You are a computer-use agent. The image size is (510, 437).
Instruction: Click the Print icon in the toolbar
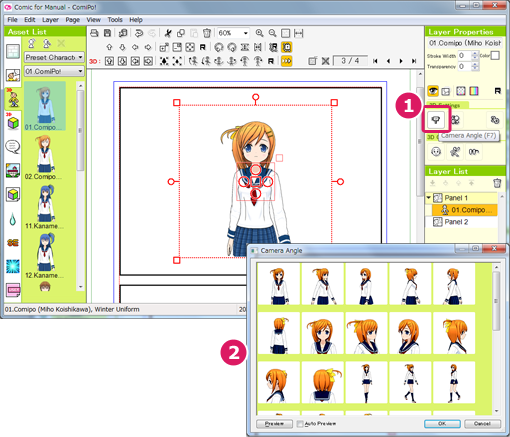[x=94, y=33]
